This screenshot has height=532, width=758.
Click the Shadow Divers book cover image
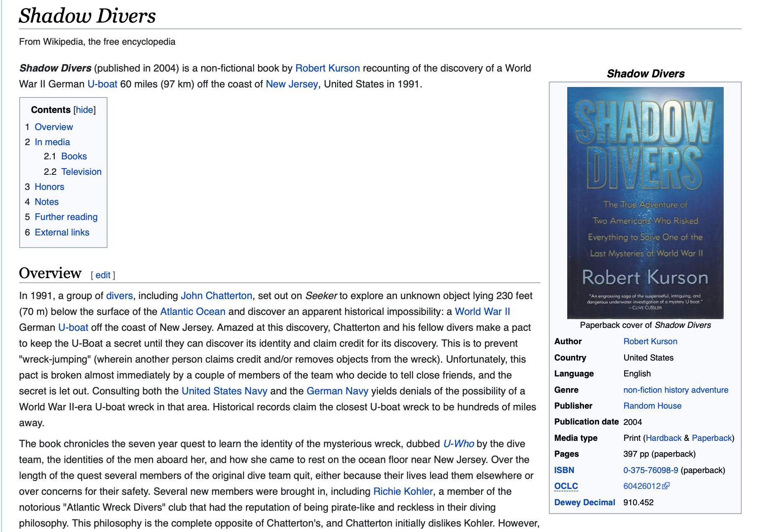pos(645,203)
